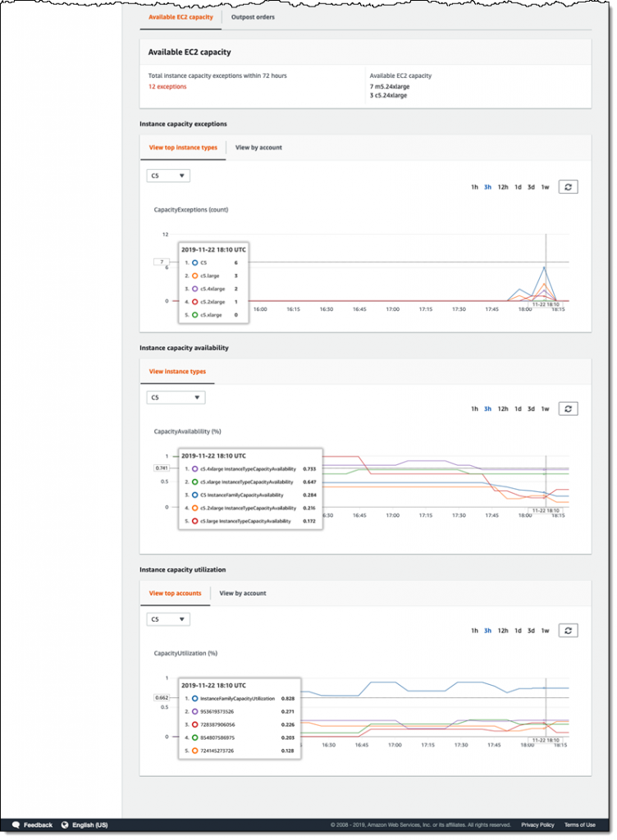The width and height of the screenshot is (617, 840).
Task: Click the globe language icon
Action: [65, 825]
